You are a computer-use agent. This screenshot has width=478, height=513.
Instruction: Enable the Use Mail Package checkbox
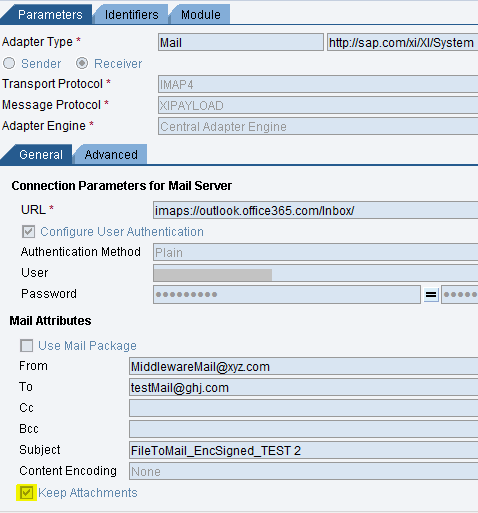point(27,346)
